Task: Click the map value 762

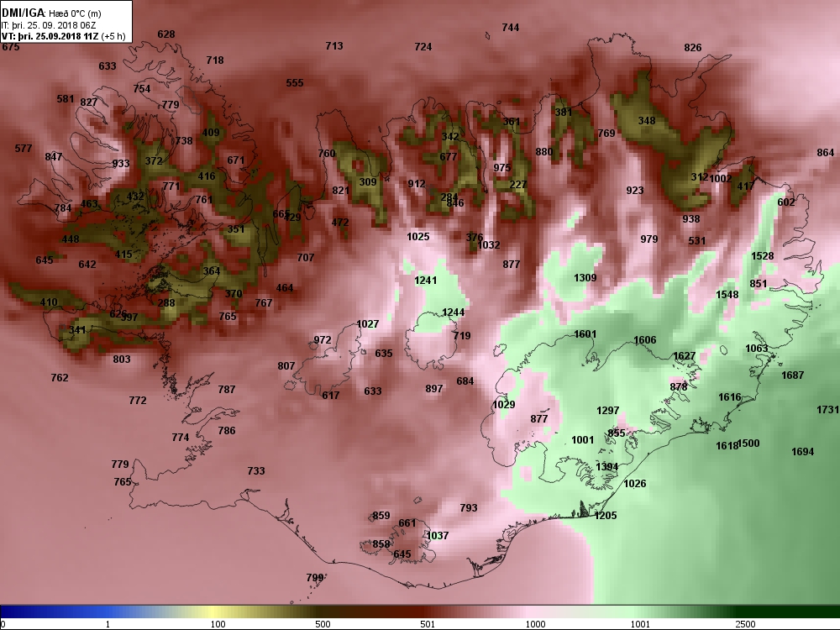Action: pos(60,378)
